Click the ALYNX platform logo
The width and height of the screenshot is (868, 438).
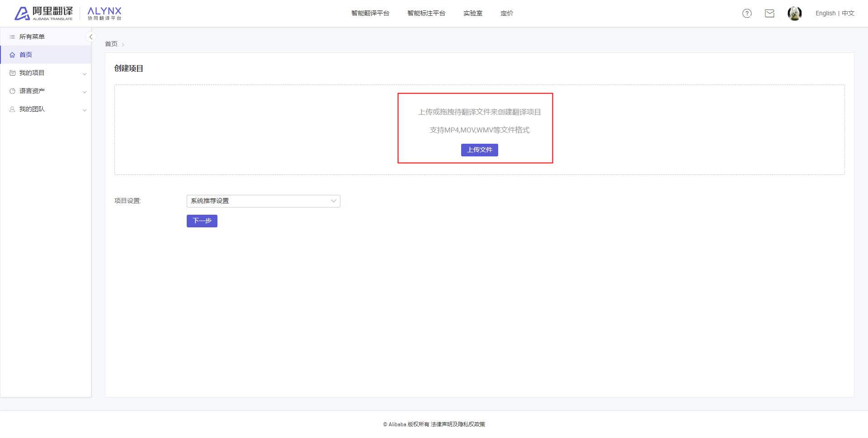[104, 14]
